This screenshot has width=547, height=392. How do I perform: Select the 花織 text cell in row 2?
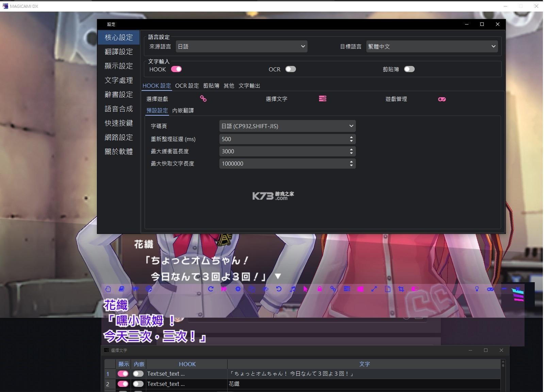364,384
